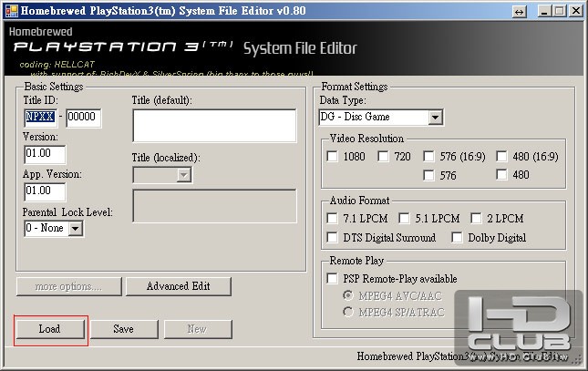The image size is (588, 371).
Task: Focus the App. Version input field
Action: click(x=45, y=191)
